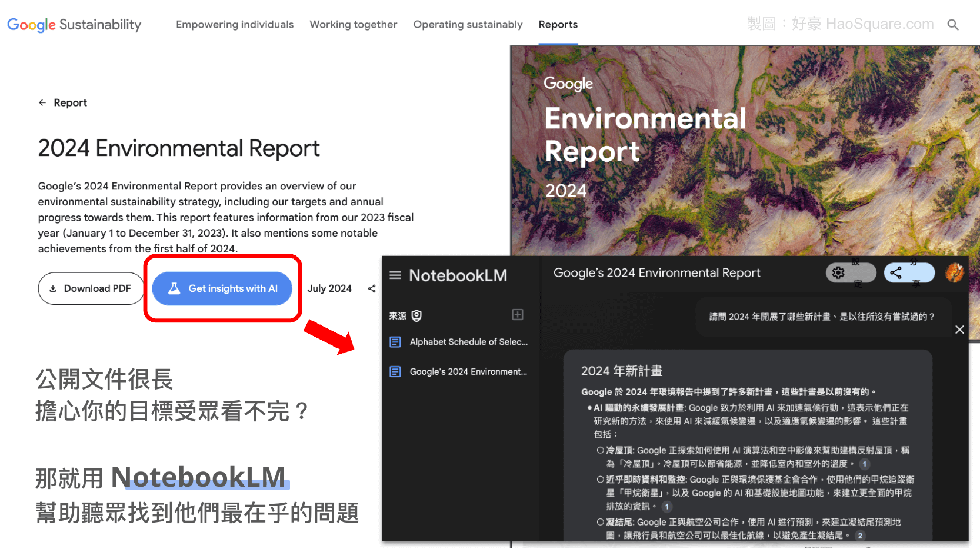Select Alphabet Schedule of Selec... source

pos(459,342)
